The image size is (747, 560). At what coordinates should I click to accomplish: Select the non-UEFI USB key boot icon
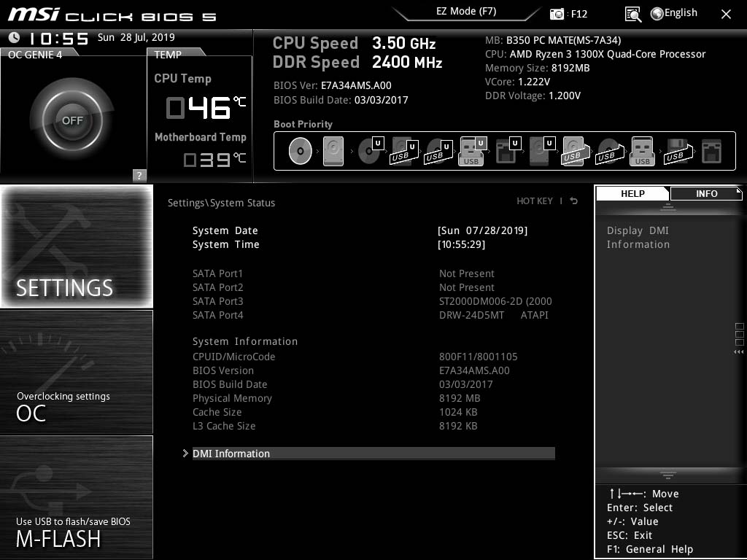pos(642,151)
